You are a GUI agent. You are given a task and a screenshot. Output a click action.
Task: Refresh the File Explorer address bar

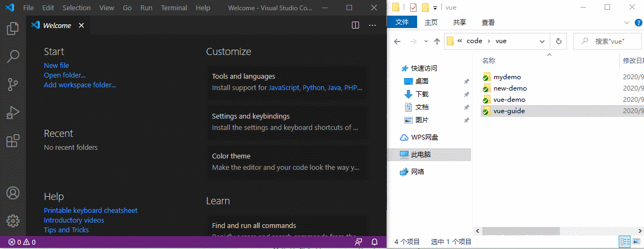click(x=558, y=41)
